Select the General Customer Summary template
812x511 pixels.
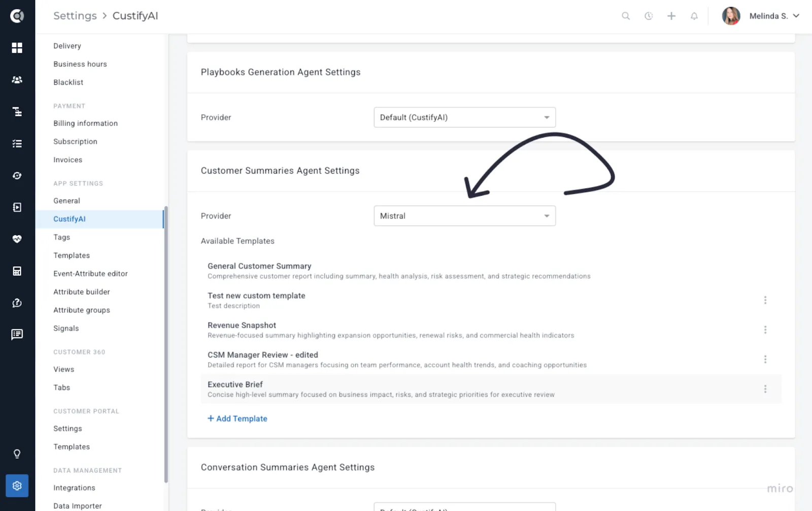(491, 271)
